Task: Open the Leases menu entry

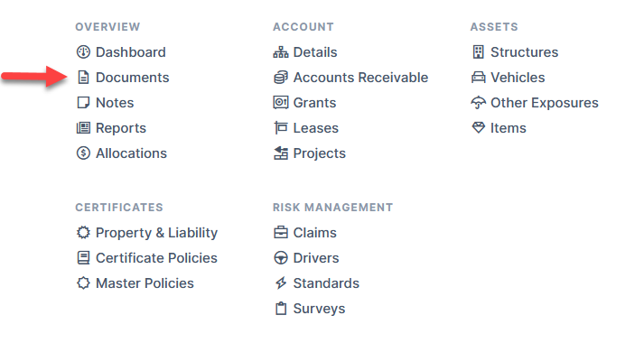Action: [x=306, y=128]
